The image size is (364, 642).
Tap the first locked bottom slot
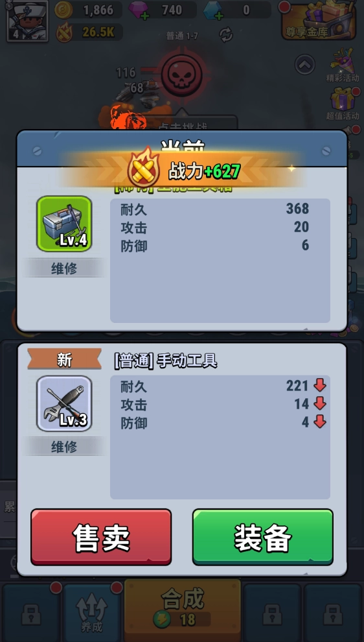point(31,613)
